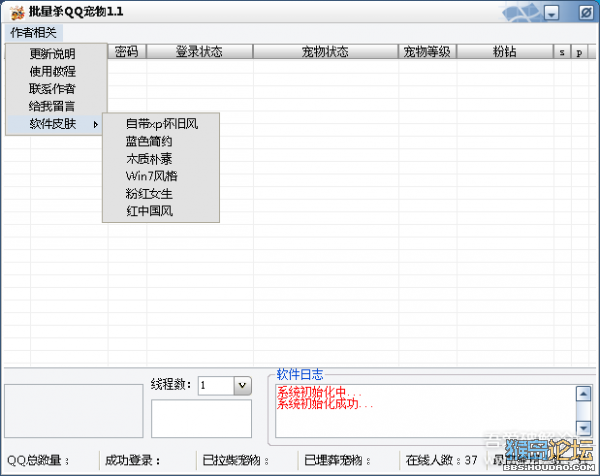Choose the 粉红女生 skin
Image resolution: width=600 pixels, height=476 pixels.
[x=149, y=194]
